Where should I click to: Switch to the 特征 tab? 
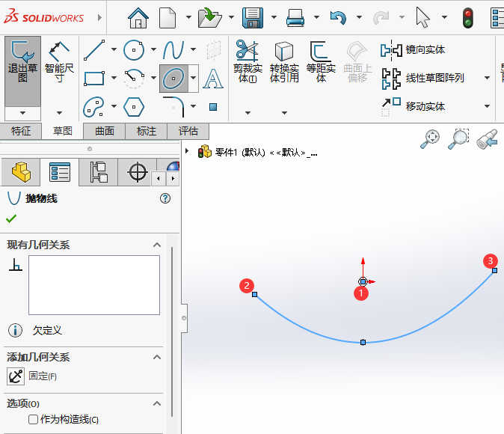point(21,131)
